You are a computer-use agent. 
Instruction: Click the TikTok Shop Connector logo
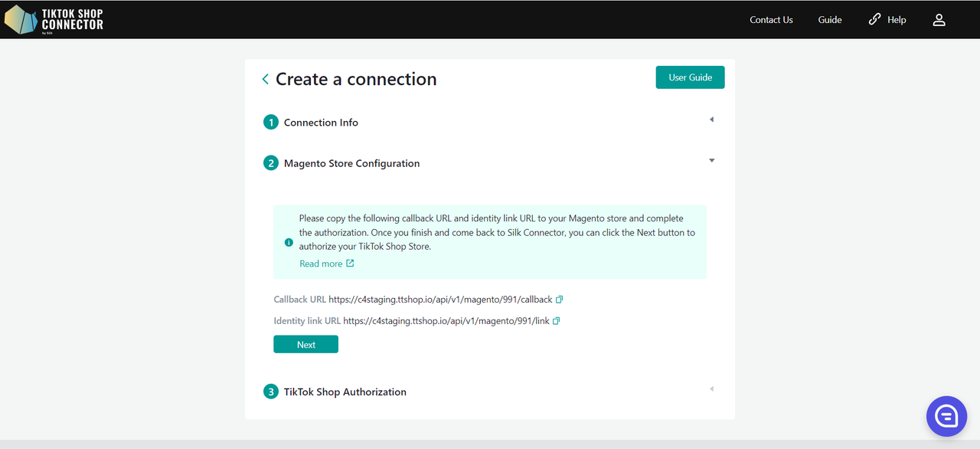coord(54,20)
